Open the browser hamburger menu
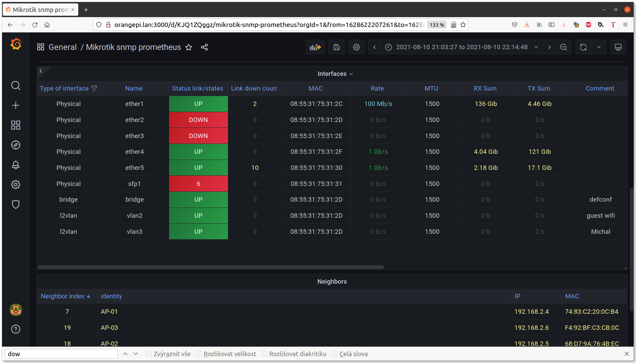This screenshot has width=637, height=364. point(625,25)
